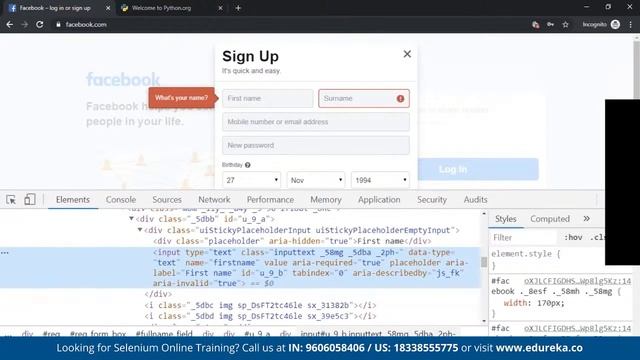Click the Surname input field
Image resolution: width=640 pixels, height=360 pixels.
tap(364, 98)
